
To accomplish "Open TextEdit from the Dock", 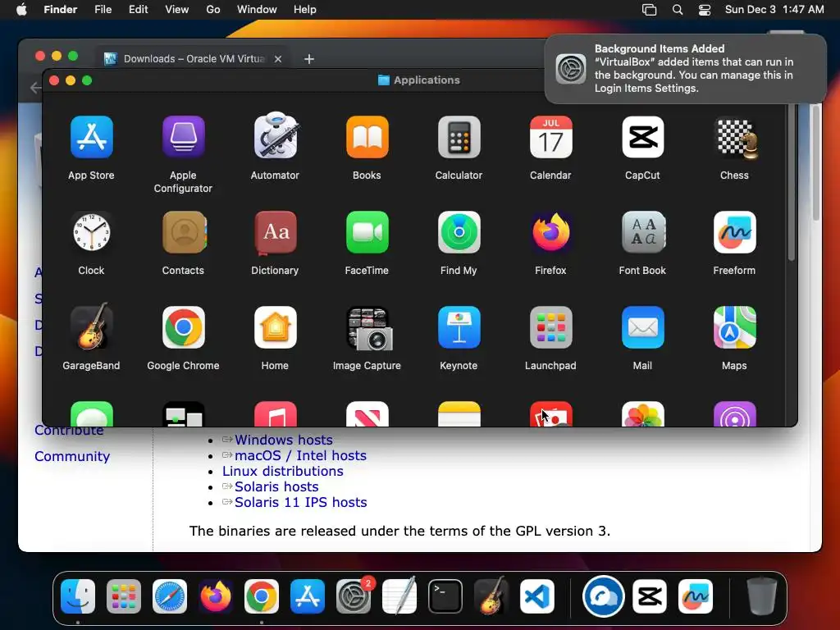I will [x=399, y=596].
